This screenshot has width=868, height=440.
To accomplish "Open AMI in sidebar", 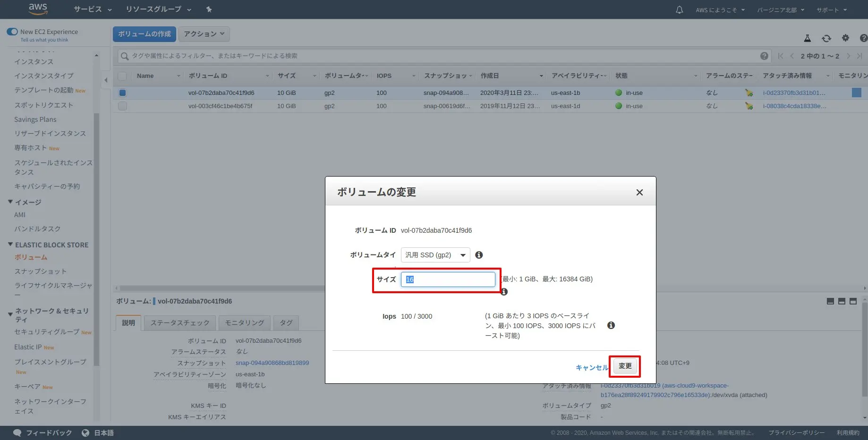I will click(x=20, y=215).
